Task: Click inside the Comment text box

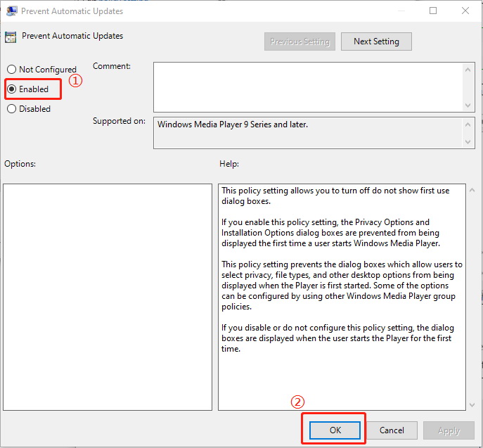Action: pyautogui.click(x=308, y=87)
